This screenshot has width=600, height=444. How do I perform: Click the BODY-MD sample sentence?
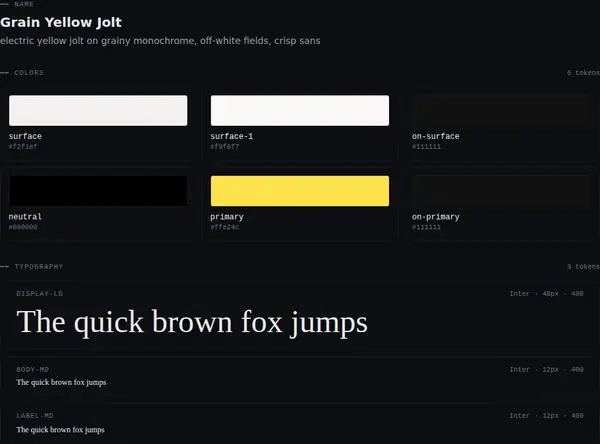click(x=61, y=382)
